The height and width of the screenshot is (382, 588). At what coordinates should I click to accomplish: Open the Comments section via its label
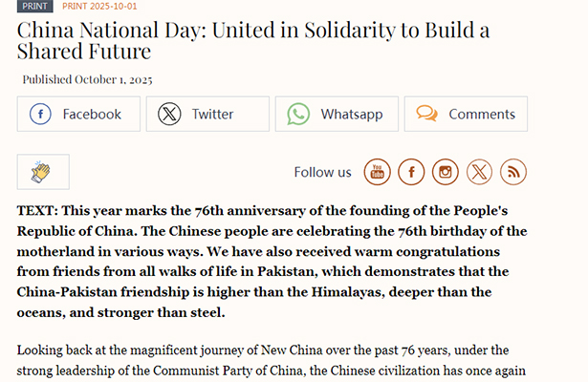pyautogui.click(x=482, y=115)
